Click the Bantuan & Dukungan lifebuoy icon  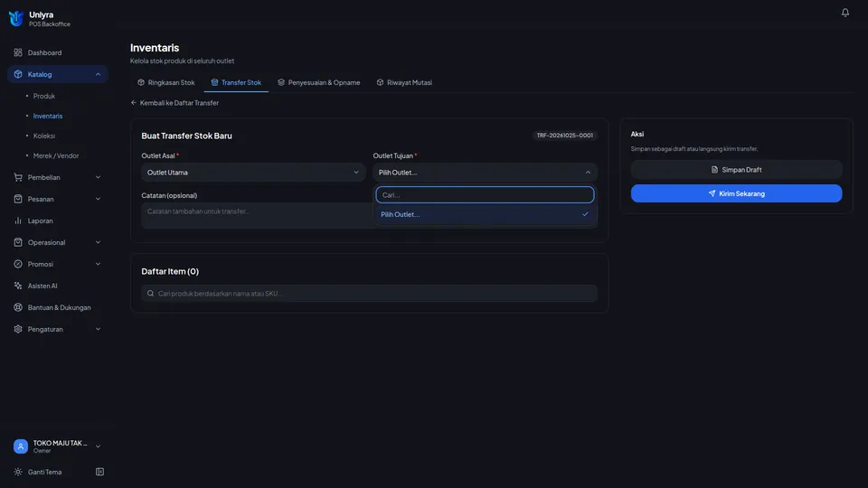tap(18, 307)
